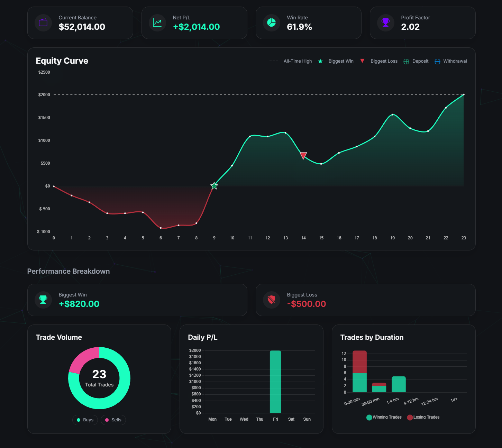Click the 0-30 min bar in Trades by Duration
The height and width of the screenshot is (448, 502).
(x=359, y=370)
